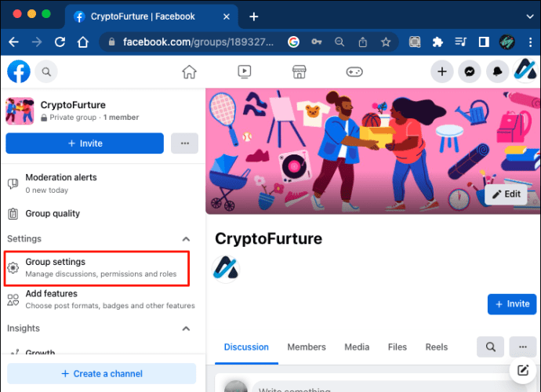Viewport: 541px width, 392px height.
Task: Switch to the Reels tab
Action: coord(437,347)
